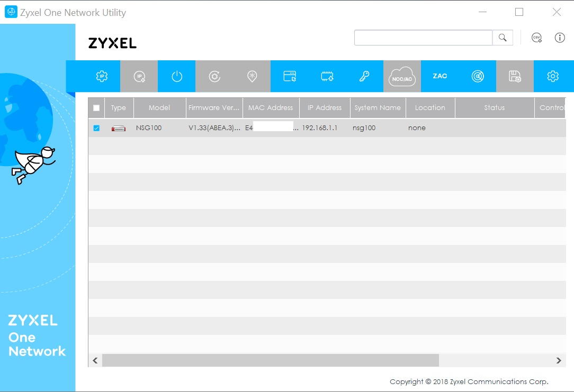The image size is (574, 392).
Task: Click the reboot device power icon
Action: (x=177, y=76)
